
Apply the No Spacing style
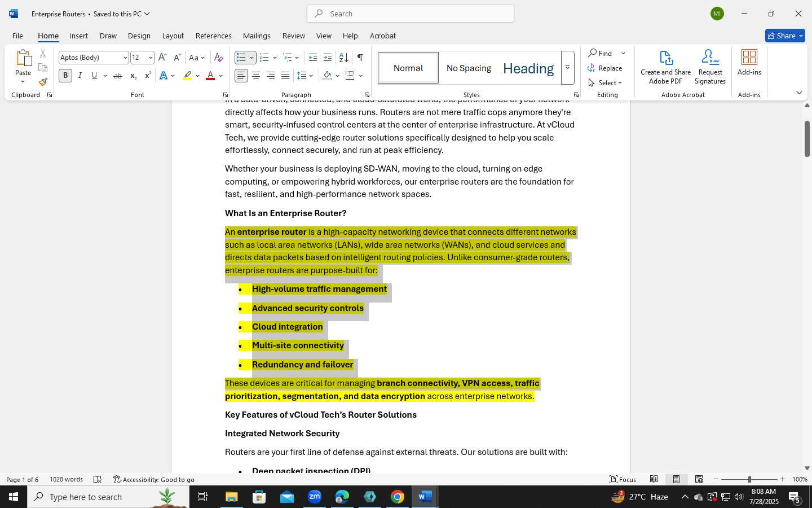pyautogui.click(x=469, y=68)
